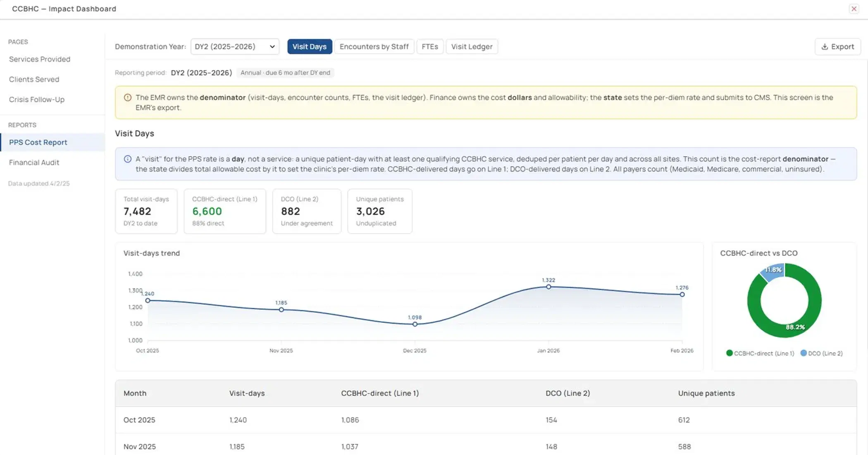This screenshot has height=455, width=868.
Task: Click the 1,086 cell in Oct row
Action: pyautogui.click(x=350, y=420)
